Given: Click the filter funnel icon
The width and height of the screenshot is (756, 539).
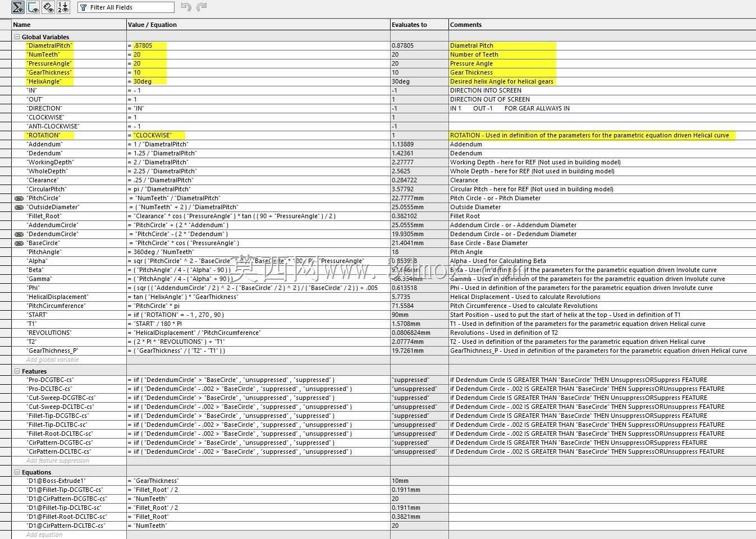Looking at the screenshot, I should click(x=84, y=7).
